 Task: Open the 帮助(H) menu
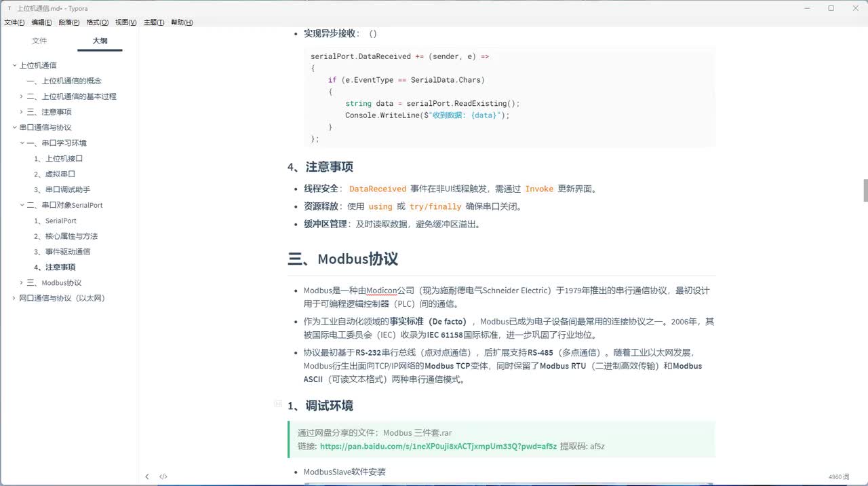click(x=182, y=22)
